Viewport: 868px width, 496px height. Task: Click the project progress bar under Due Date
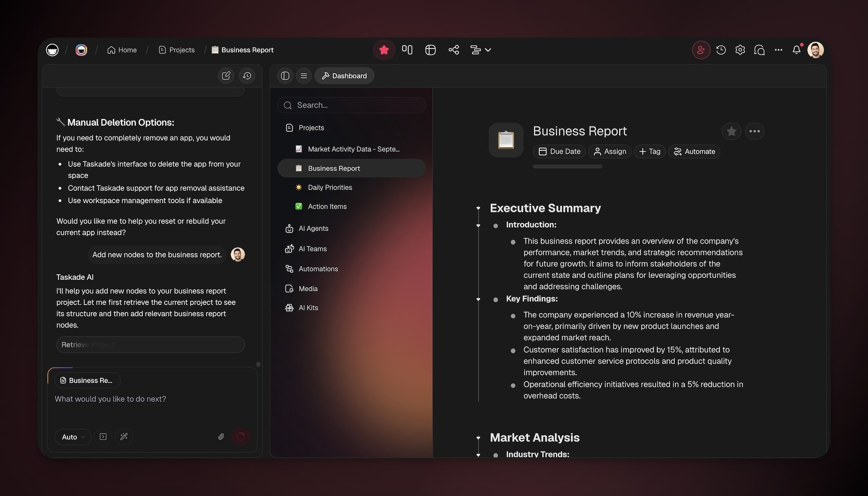567,167
